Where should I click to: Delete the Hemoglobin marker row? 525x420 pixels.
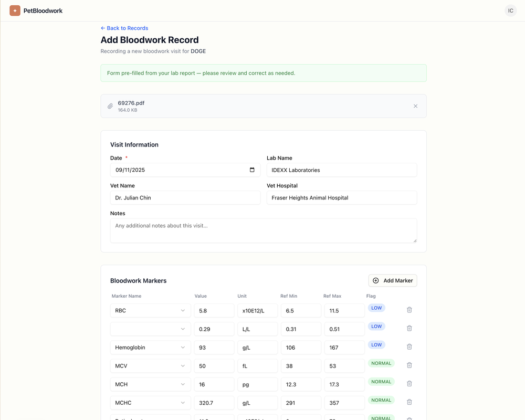coord(409,346)
